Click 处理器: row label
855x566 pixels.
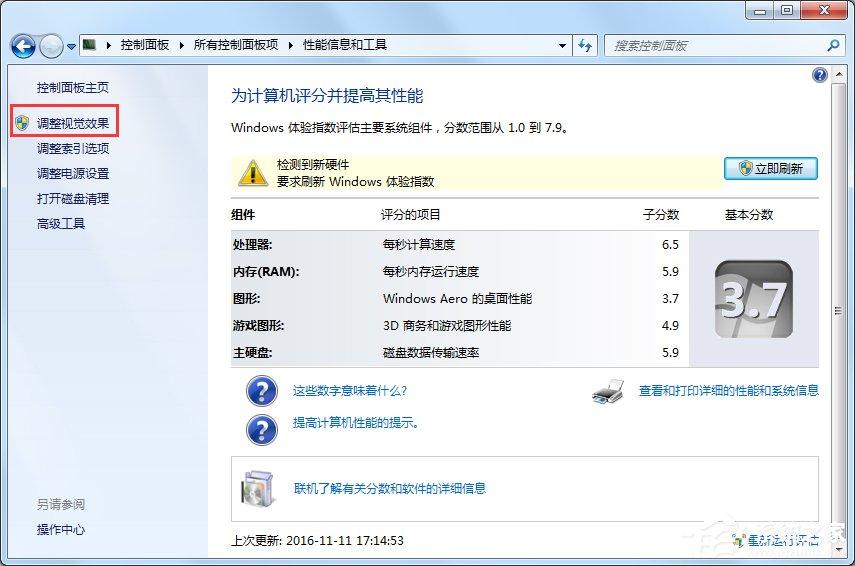click(252, 244)
